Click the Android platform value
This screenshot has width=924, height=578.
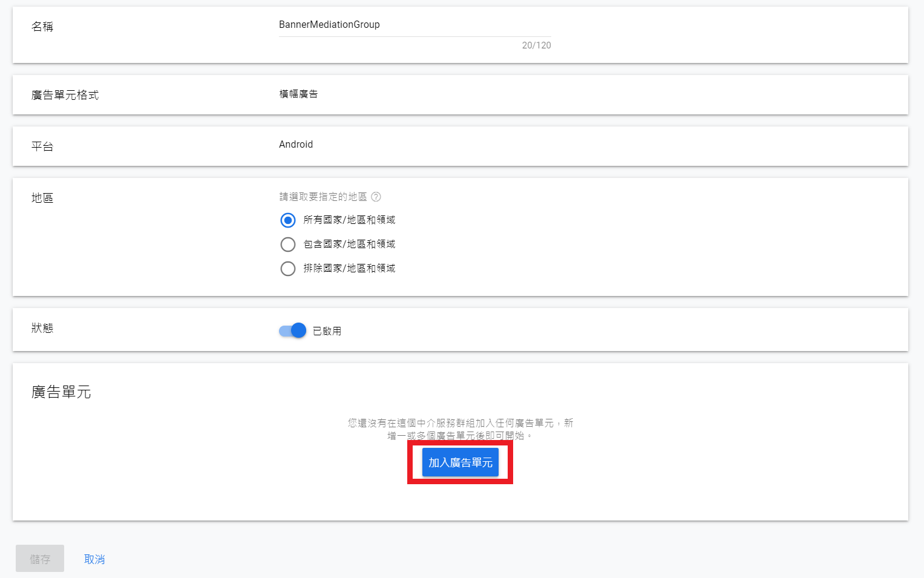click(x=296, y=144)
